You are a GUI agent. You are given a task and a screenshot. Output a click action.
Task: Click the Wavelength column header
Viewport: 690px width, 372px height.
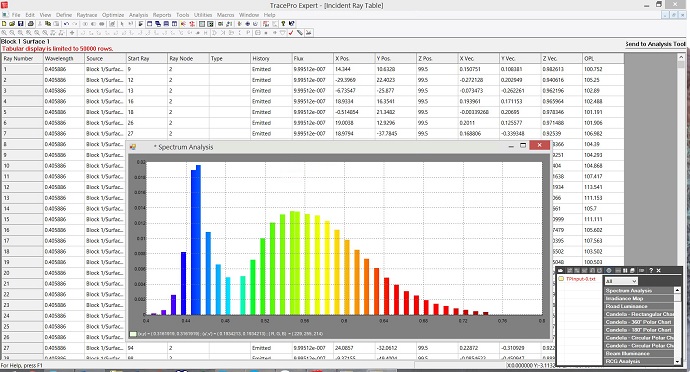pos(64,59)
